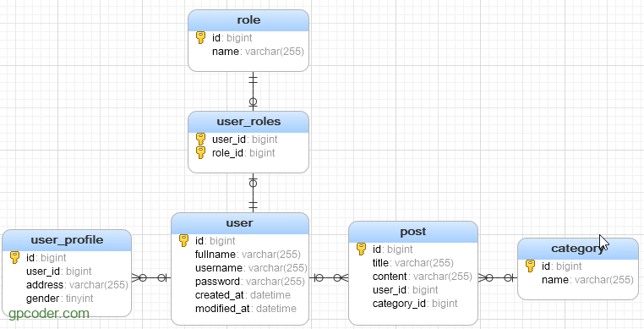The image size is (644, 329).
Task: Select the user_roles table header
Action: (x=248, y=122)
